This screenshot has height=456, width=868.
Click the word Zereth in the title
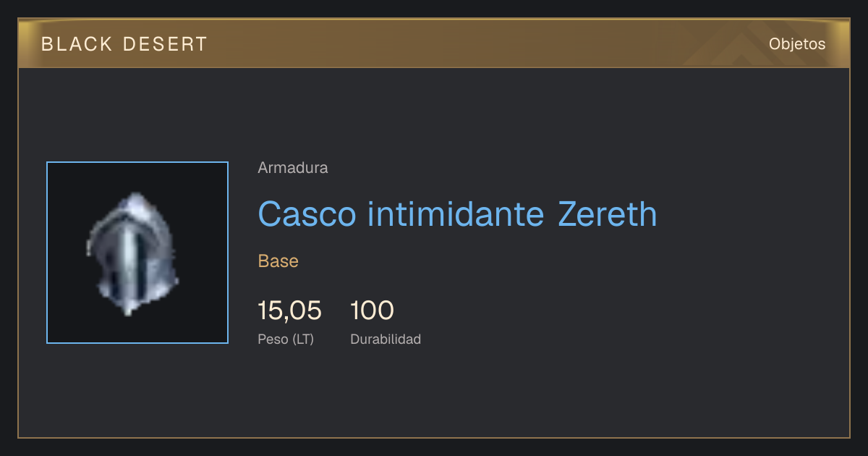click(x=608, y=214)
